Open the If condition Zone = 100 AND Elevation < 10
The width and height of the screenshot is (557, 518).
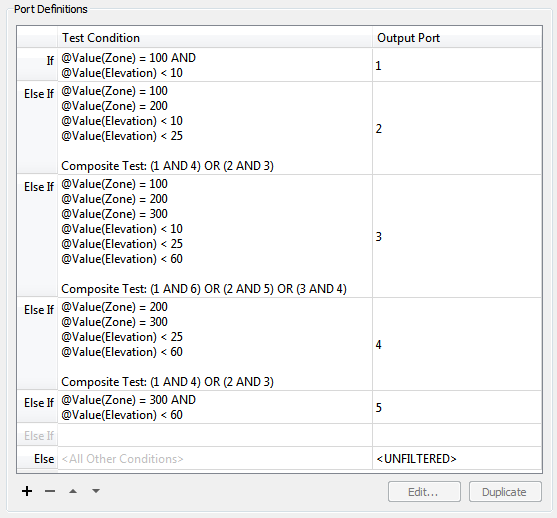(215, 65)
